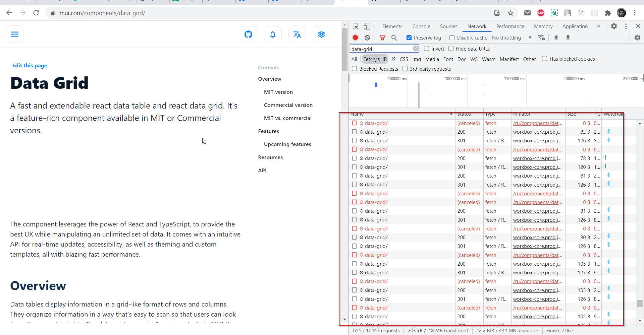The image size is (644, 335).
Task: Expand the hidden DevTools panels chevron
Action: click(599, 26)
